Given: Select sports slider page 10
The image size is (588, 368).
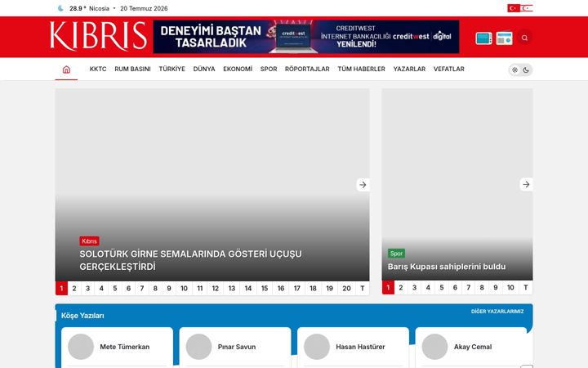Looking at the screenshot, I should (510, 288).
